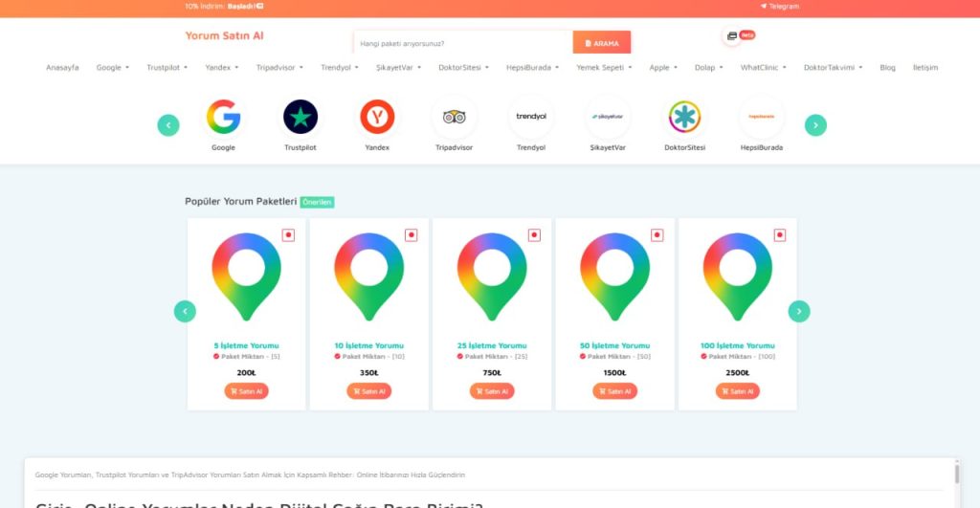Buy the 25 İşletme Yorumu package
Viewport: 980px width, 508px height.
pyautogui.click(x=492, y=391)
